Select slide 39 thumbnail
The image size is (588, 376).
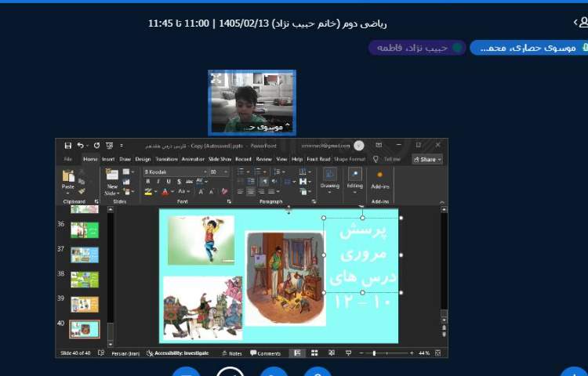[85, 305]
